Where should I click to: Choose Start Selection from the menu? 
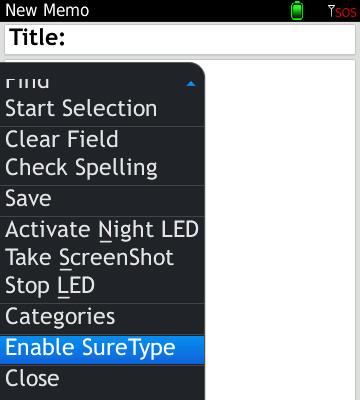click(102, 108)
